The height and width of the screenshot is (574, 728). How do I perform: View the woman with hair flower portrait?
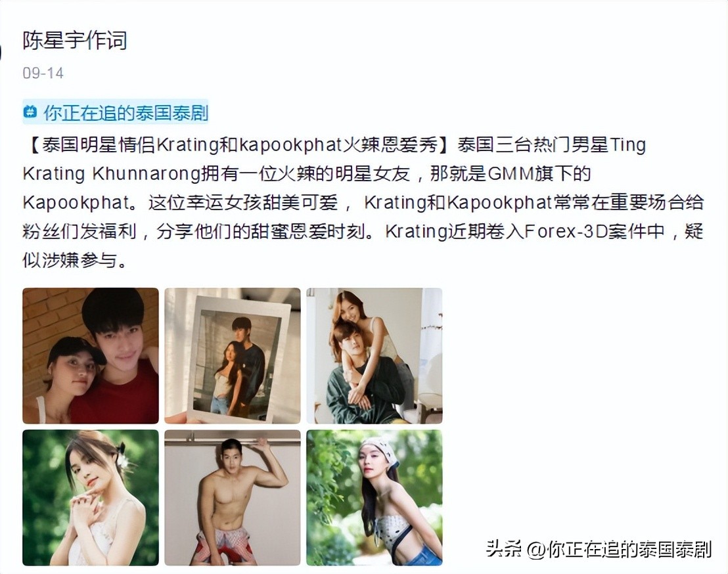pyautogui.click(x=91, y=497)
